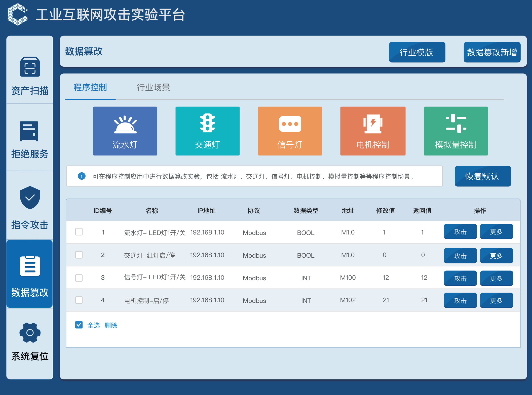Screen dimensions: 532x395
Task: Switch to the 行业场景 tab
Action: click(153, 88)
